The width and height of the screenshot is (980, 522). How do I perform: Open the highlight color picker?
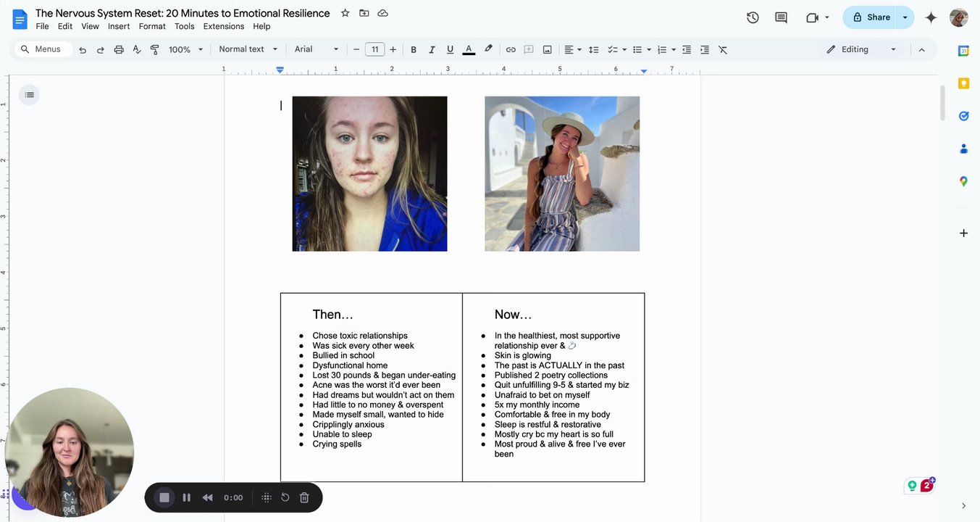(488, 49)
